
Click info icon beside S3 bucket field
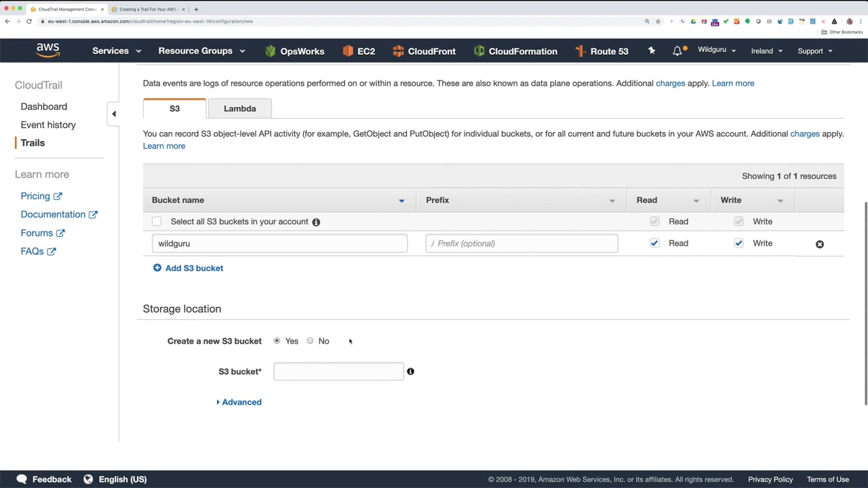(x=410, y=371)
